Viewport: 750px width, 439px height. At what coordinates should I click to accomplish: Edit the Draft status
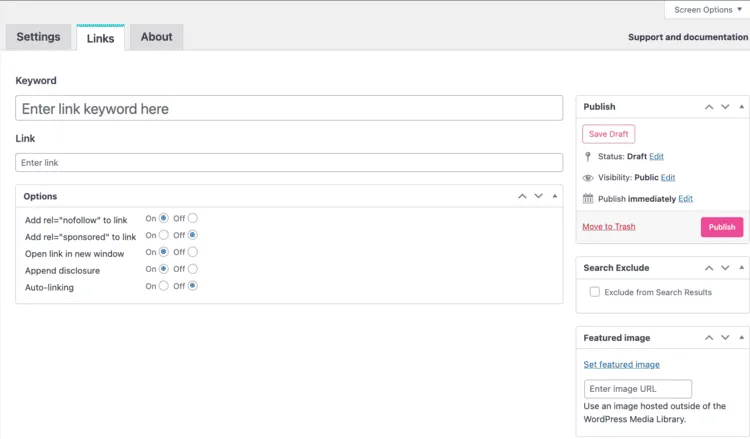coord(656,156)
